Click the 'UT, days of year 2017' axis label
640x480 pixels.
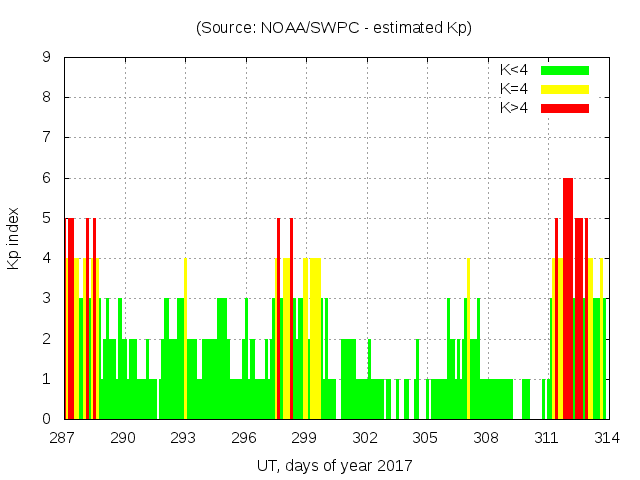coord(333,465)
